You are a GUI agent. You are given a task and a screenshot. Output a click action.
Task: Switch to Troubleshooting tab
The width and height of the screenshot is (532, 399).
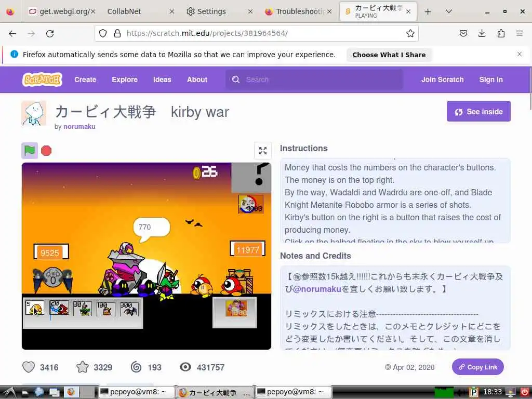[300, 11]
